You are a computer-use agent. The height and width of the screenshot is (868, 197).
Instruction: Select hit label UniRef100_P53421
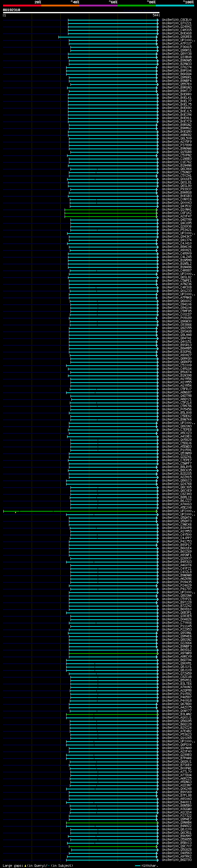177,229
